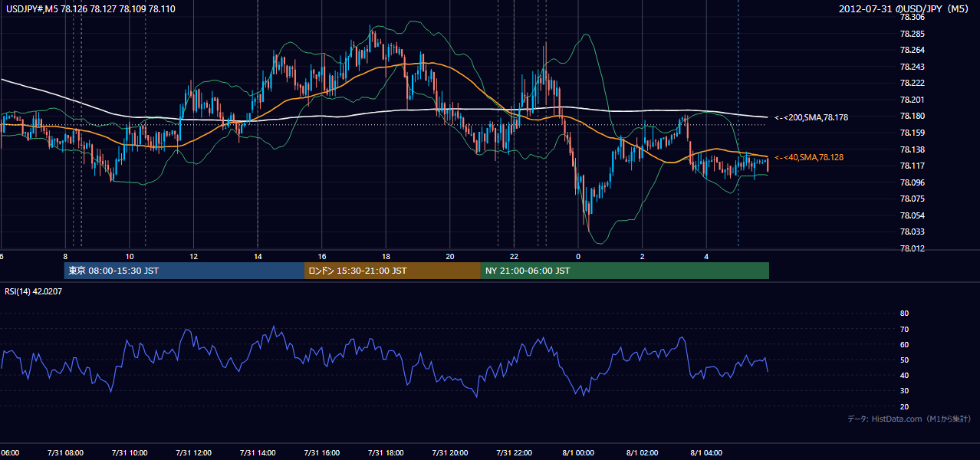This screenshot has height=460, width=980.
Task: Click price axis label 78.033
Action: [913, 232]
